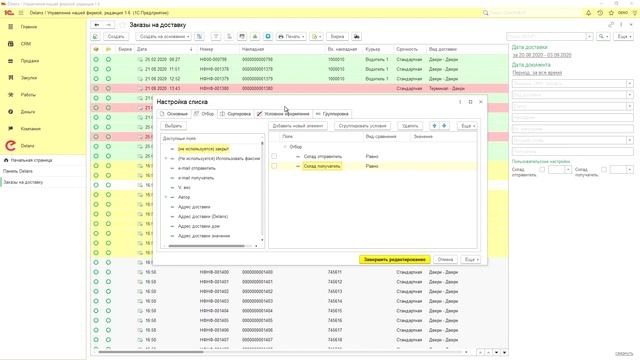Click the filter funnel toolbar icon
The width and height of the screenshot is (640, 360).
216,37
